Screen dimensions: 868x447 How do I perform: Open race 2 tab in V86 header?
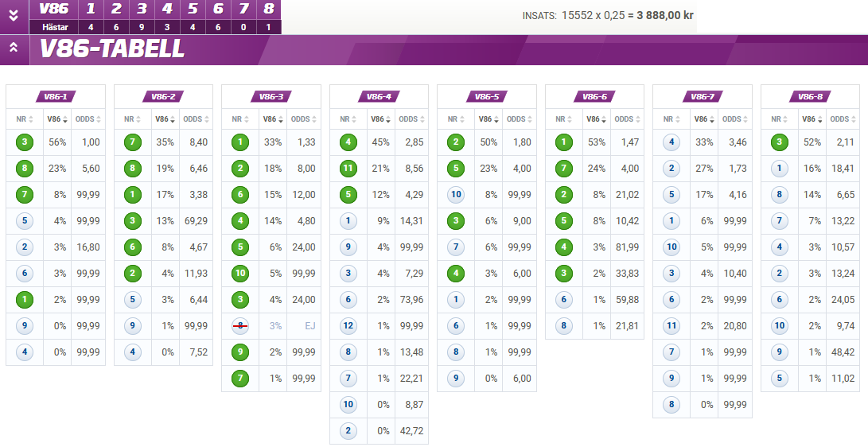[116, 9]
